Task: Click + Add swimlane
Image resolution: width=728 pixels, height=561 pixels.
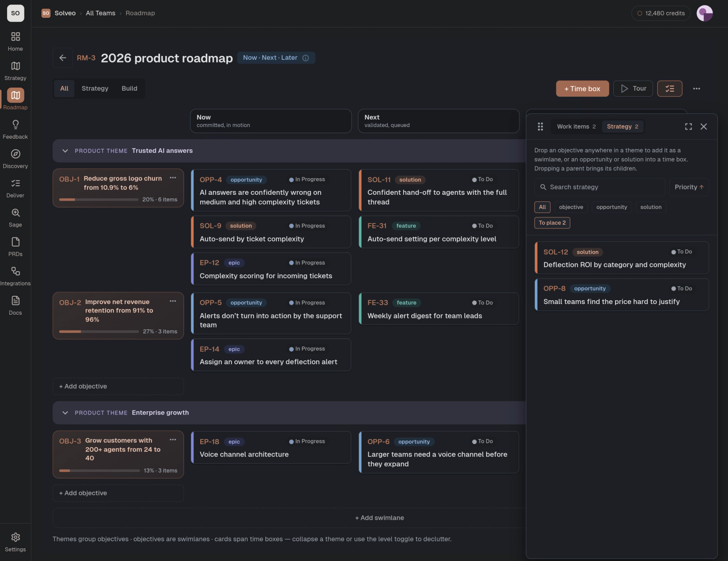Action: tap(379, 518)
